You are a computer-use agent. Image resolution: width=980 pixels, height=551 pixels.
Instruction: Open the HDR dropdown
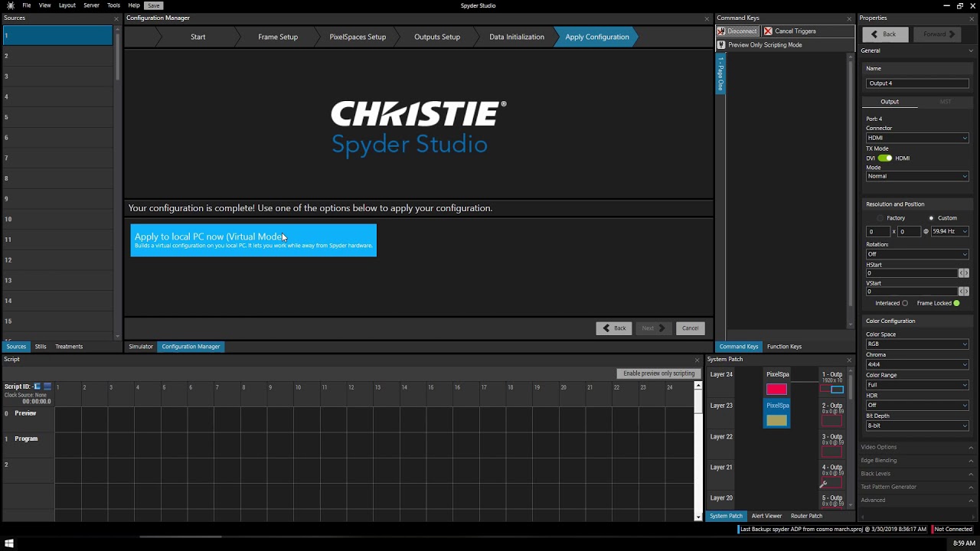coord(917,406)
